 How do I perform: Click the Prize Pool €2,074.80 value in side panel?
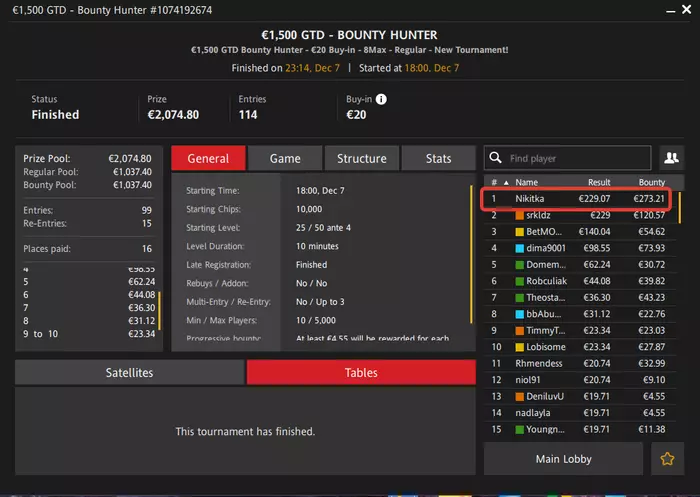[x=130, y=159]
